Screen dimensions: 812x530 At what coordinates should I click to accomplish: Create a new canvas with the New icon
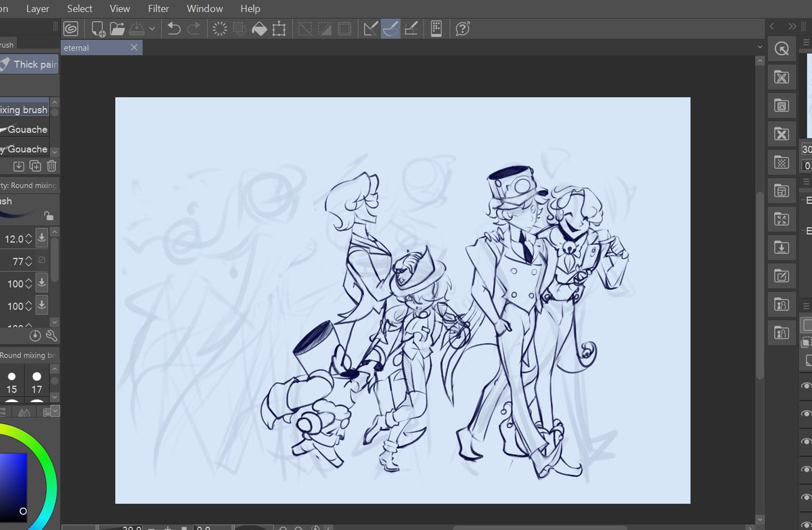[x=98, y=28]
